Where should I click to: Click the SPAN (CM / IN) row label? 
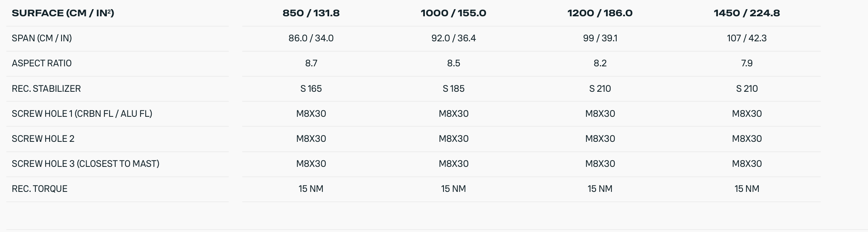coord(42,38)
